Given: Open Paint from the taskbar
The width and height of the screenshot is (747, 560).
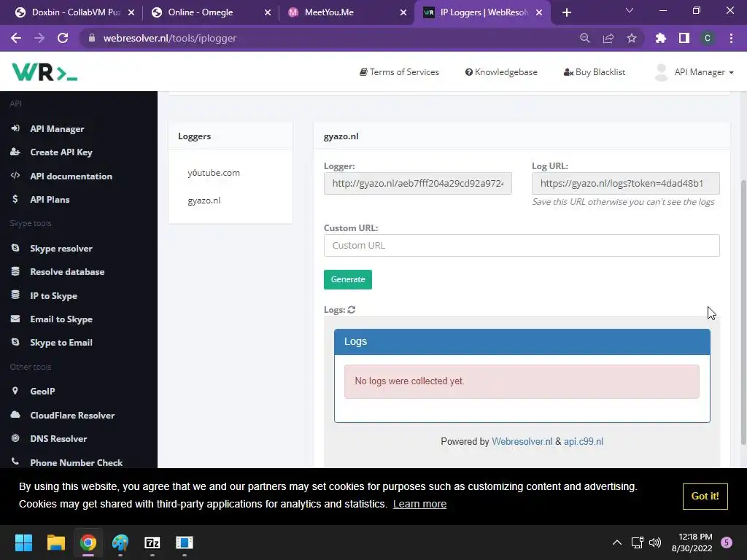Looking at the screenshot, I should click(120, 542).
